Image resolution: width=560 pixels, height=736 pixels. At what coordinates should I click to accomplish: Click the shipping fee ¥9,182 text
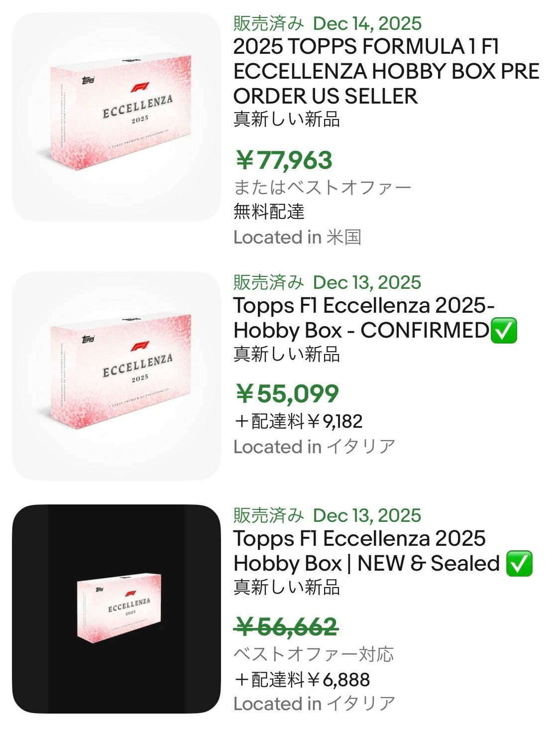coord(298,421)
